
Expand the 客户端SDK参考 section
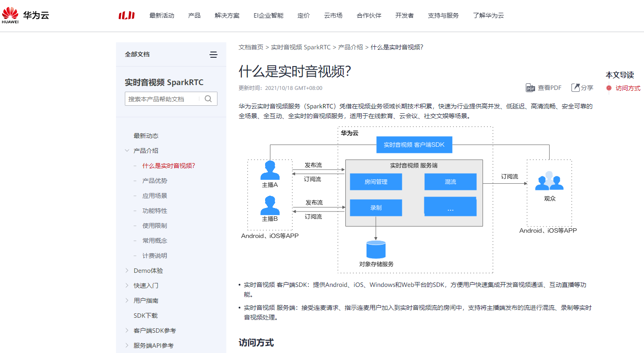pos(127,331)
